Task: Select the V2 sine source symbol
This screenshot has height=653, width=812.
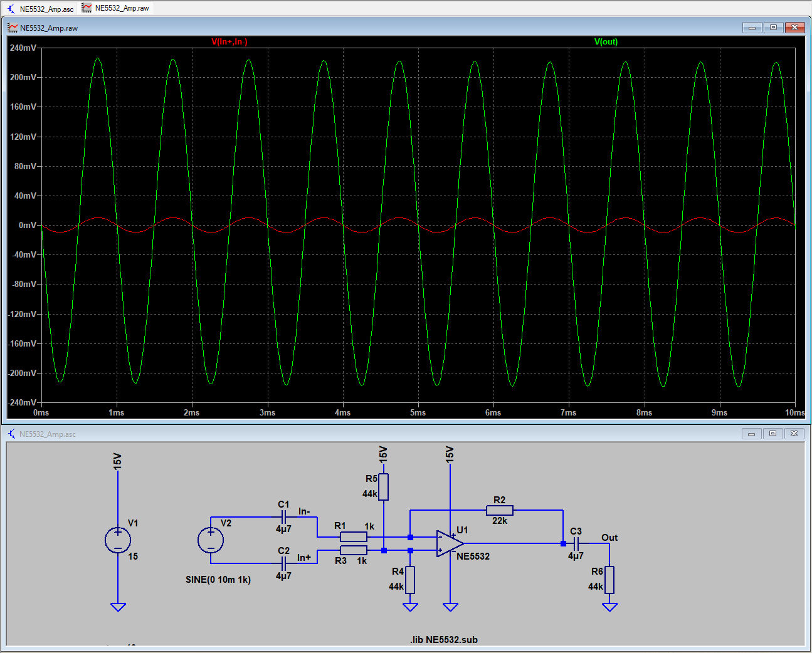Action: coord(211,540)
